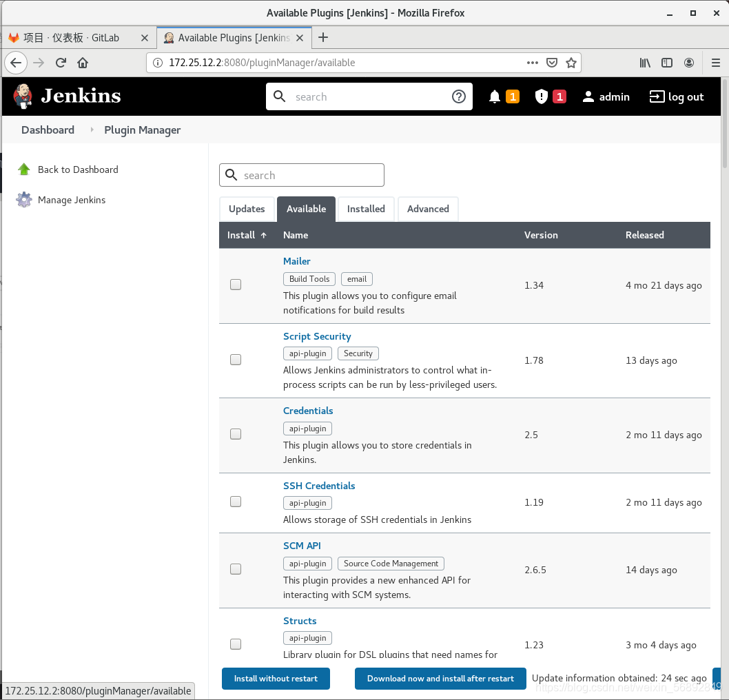The width and height of the screenshot is (729, 700).
Task: Open the Mailer plugin link
Action: coord(296,261)
